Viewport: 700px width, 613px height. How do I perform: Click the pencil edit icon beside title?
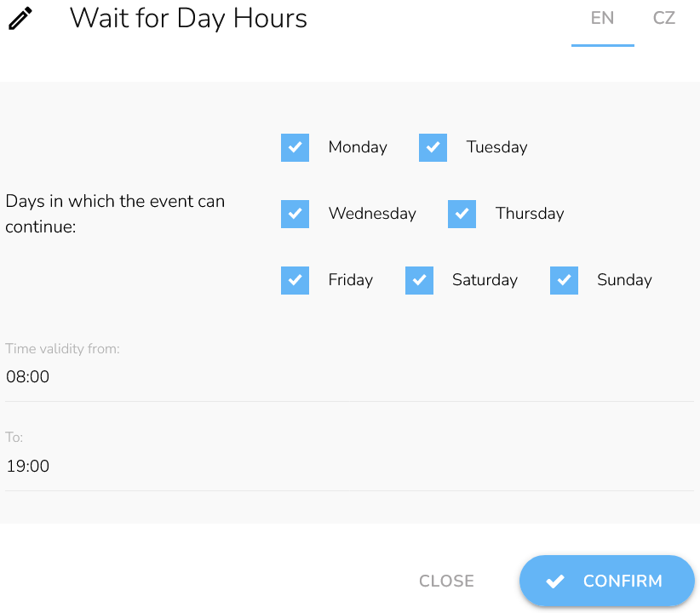click(20, 19)
